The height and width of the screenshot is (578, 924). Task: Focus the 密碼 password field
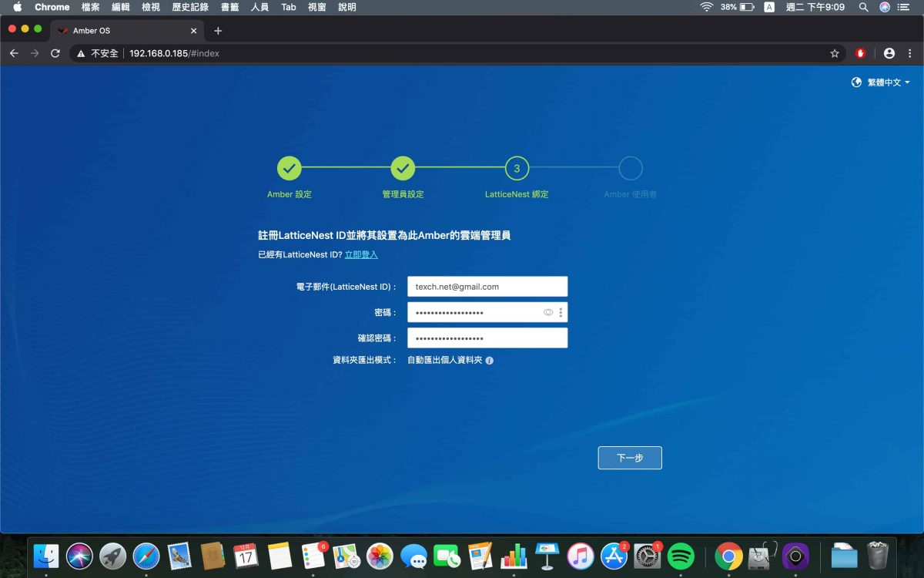pyautogui.click(x=487, y=312)
